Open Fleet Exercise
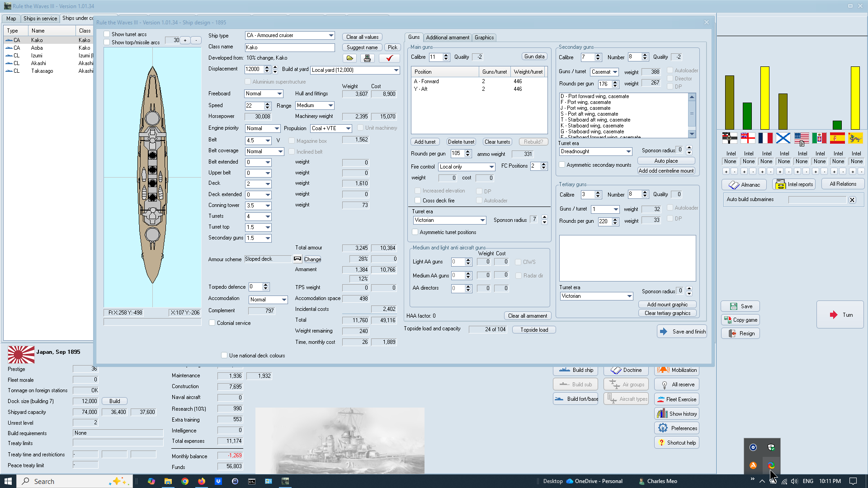The width and height of the screenshot is (868, 488). click(677, 399)
